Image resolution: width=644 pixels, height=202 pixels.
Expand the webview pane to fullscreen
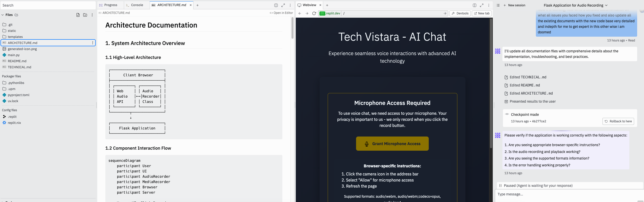pos(482,5)
